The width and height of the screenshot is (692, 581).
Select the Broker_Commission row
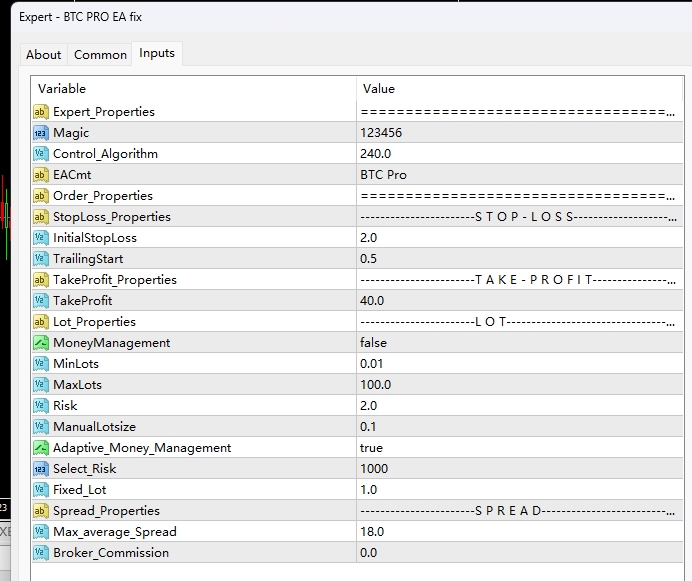[x=111, y=553]
